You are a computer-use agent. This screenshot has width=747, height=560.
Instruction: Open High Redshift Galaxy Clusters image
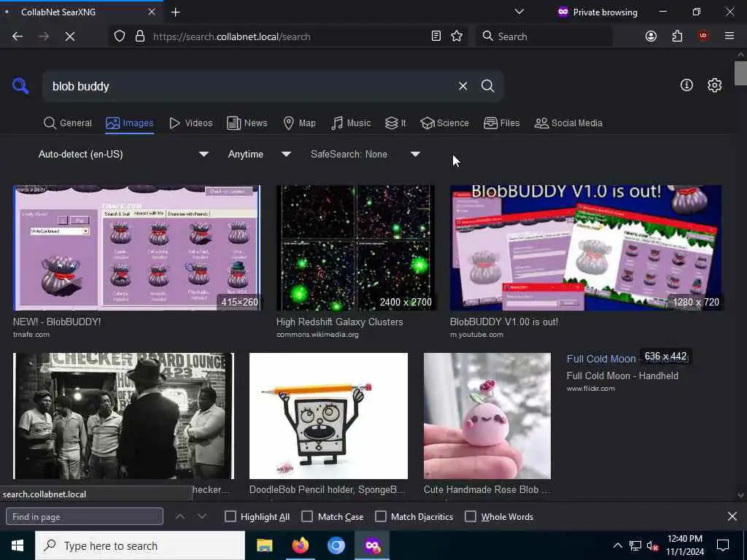point(355,248)
